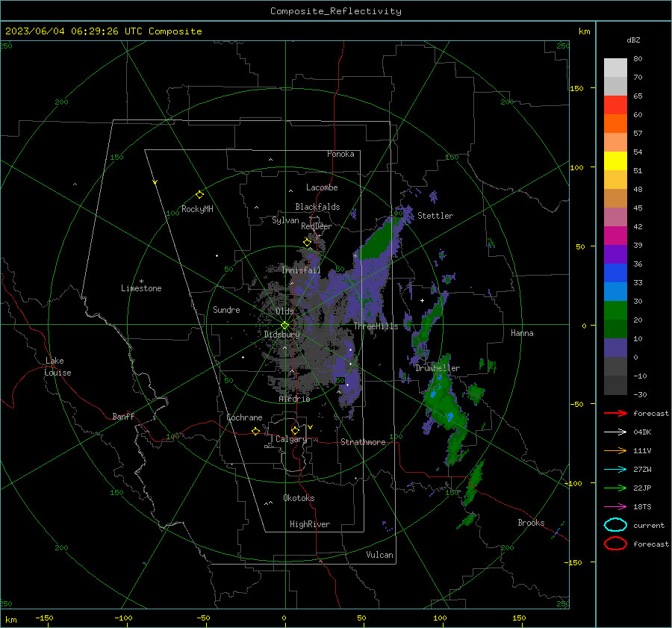This screenshot has height=628, width=672.
Task: Click the Airdrie label
Action: [294, 399]
